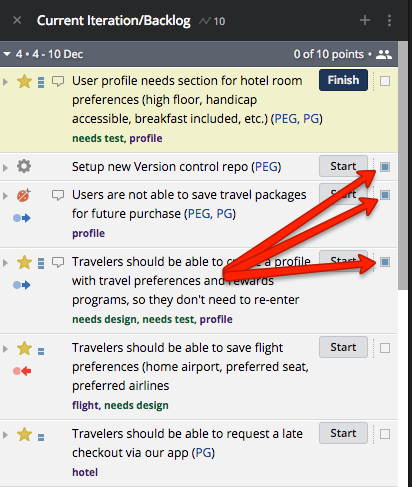Click the red blocker arrow on flight preferences story
The image size is (412, 487).
(22, 371)
